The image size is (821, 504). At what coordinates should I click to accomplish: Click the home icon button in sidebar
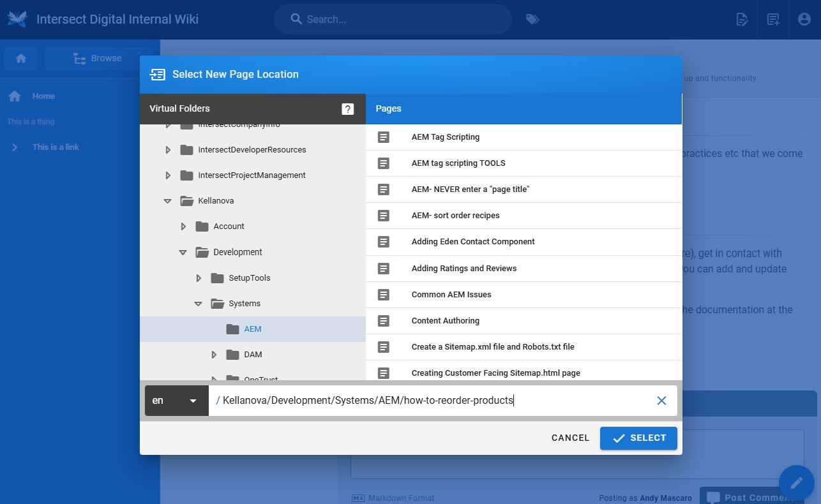21,59
